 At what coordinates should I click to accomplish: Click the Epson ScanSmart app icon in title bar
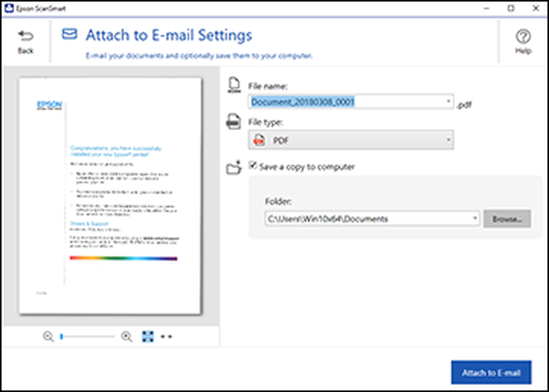click(8, 9)
